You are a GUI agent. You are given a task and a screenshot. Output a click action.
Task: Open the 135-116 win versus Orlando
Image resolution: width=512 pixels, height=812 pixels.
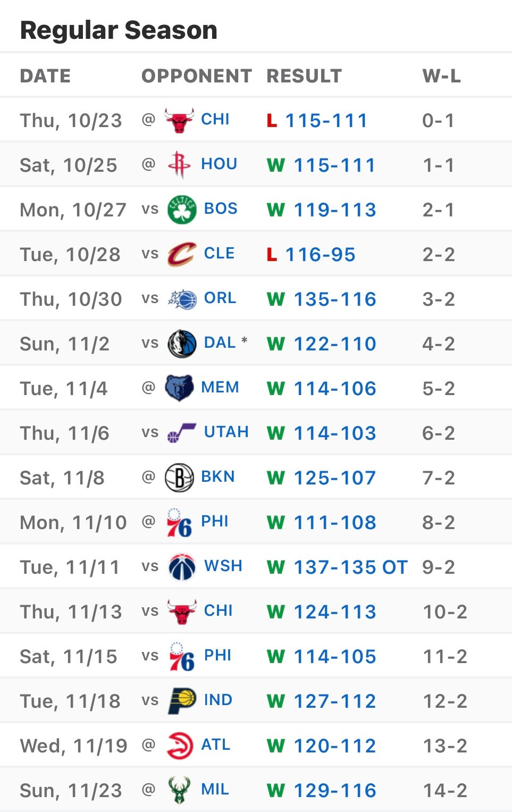pyautogui.click(x=335, y=299)
